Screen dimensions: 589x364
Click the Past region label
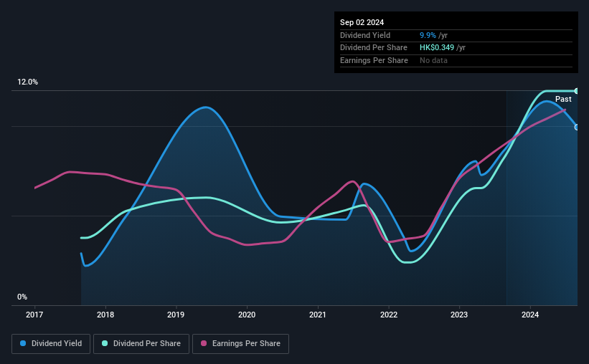[563, 99]
